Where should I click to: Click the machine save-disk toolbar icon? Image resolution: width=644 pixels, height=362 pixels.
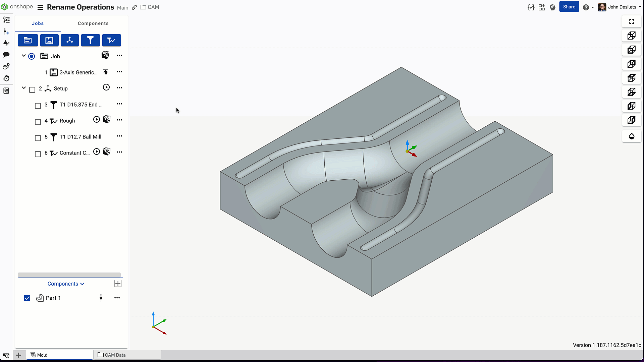click(49, 41)
